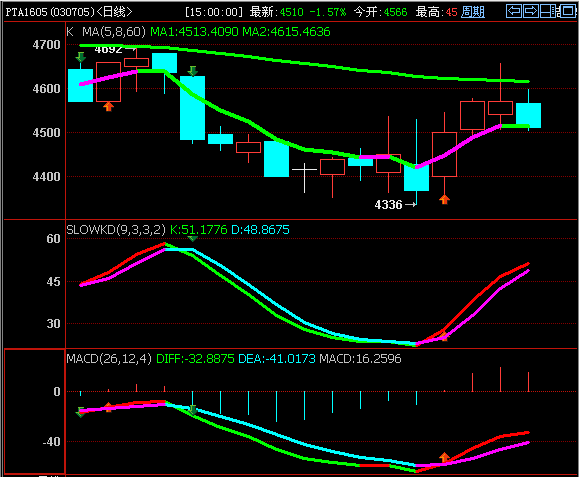Click the MACD:16.2596 value

(x=360, y=358)
